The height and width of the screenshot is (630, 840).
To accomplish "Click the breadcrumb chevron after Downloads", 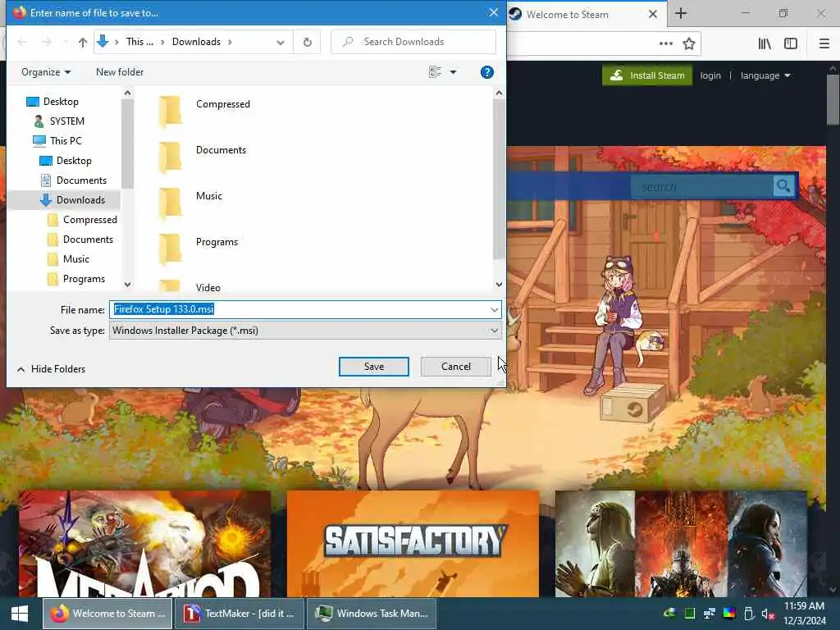I will point(230,42).
